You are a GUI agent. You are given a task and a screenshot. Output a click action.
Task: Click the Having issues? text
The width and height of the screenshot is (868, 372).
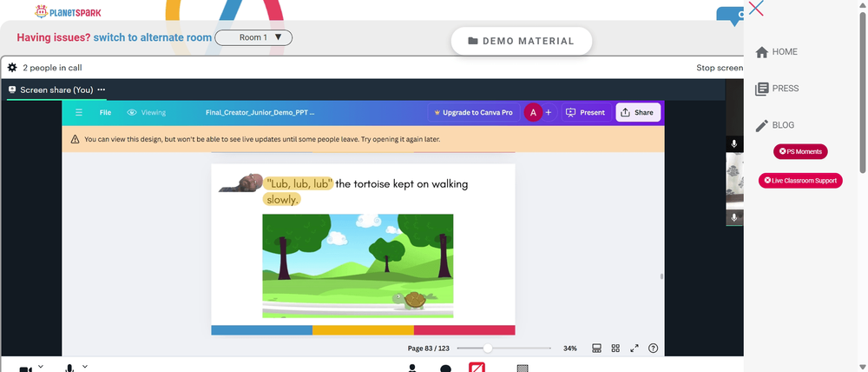pos(53,37)
